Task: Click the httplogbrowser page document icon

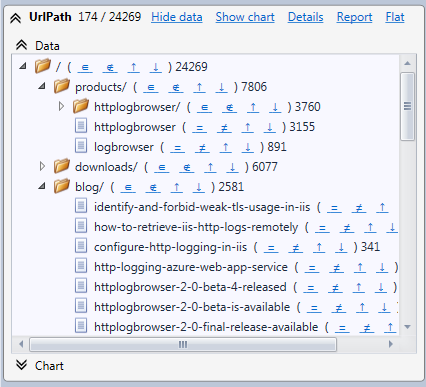Action: 81,126
